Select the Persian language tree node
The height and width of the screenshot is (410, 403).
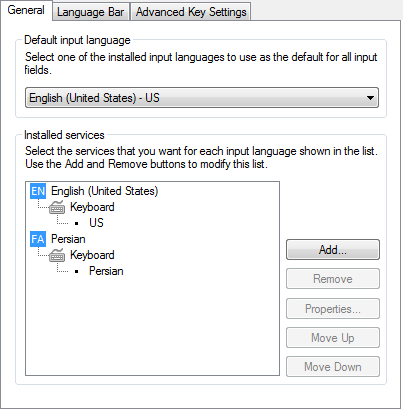pos(68,239)
